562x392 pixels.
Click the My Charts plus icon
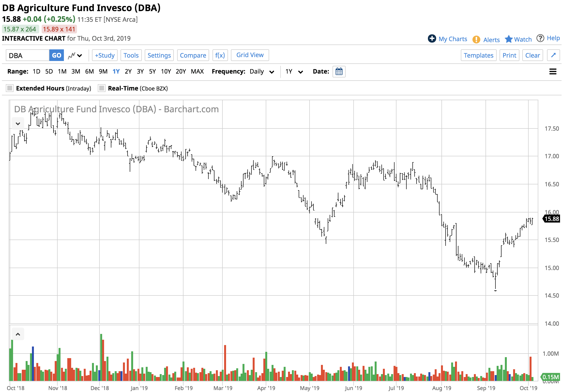click(432, 38)
